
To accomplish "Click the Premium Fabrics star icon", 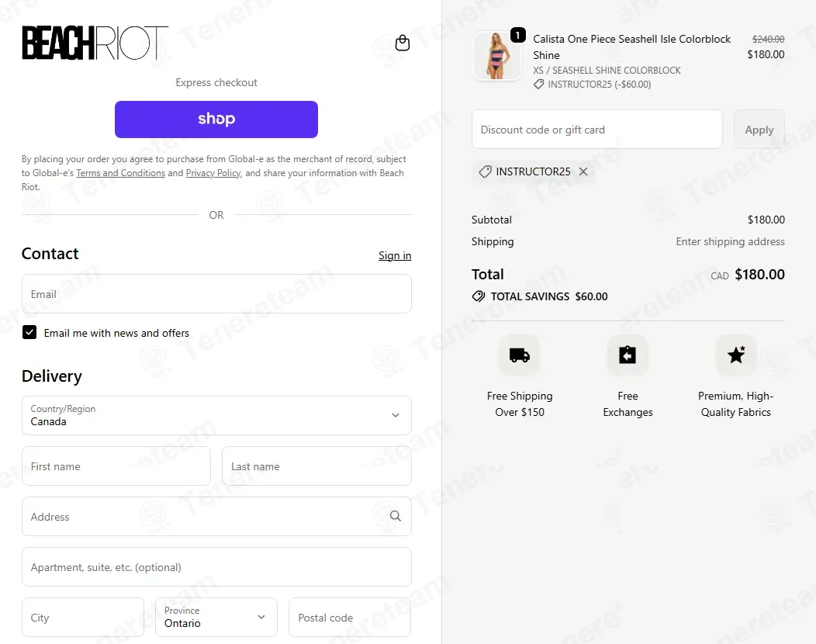I will pyautogui.click(x=736, y=355).
